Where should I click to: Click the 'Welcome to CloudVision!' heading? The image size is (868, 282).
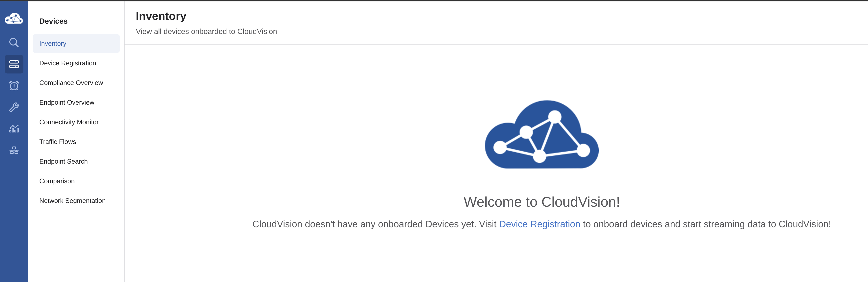pos(542,202)
